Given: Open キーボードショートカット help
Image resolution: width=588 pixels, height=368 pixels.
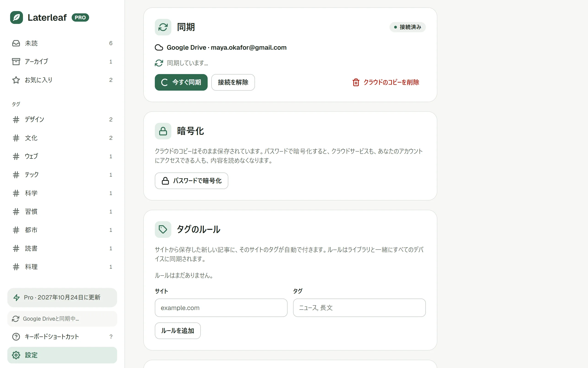Looking at the screenshot, I should coord(62,336).
